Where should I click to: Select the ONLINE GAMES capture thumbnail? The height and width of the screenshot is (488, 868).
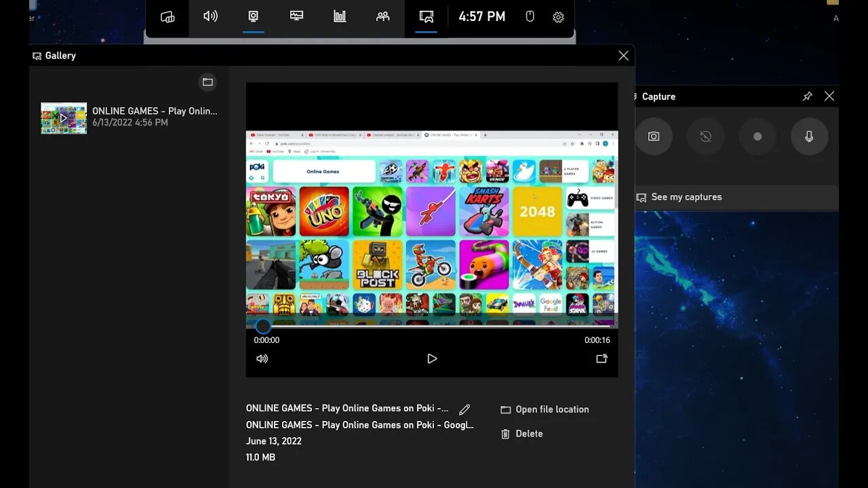coord(64,118)
